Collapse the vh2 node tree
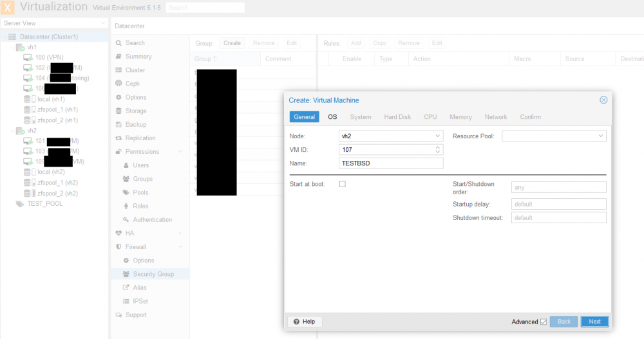This screenshot has width=644, height=339. click(13, 131)
